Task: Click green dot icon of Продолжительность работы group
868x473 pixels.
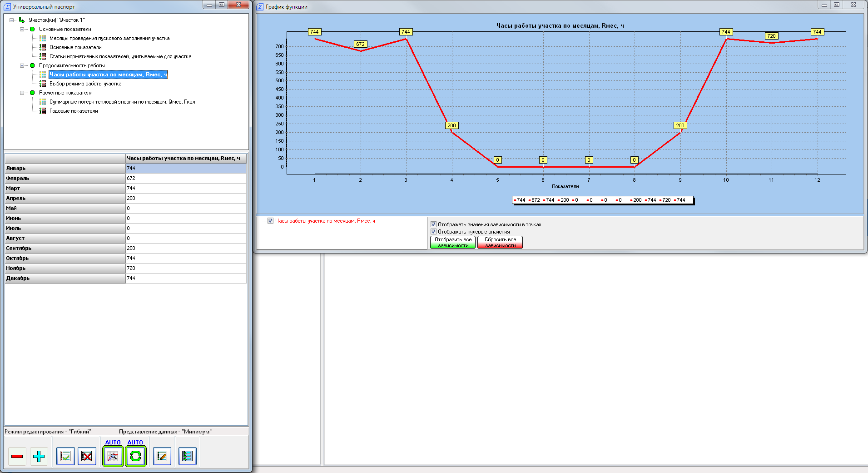Action: coord(32,65)
